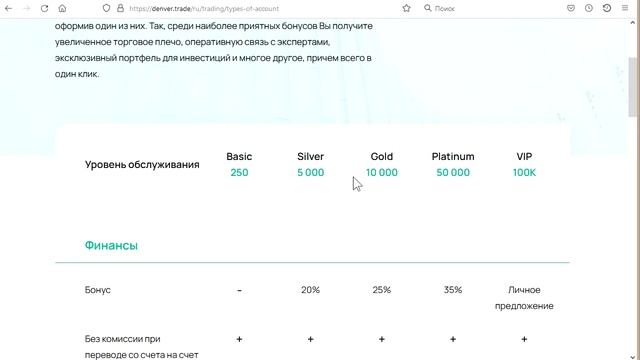The width and height of the screenshot is (640, 360).
Task: Select the VIP account level
Action: point(524,156)
